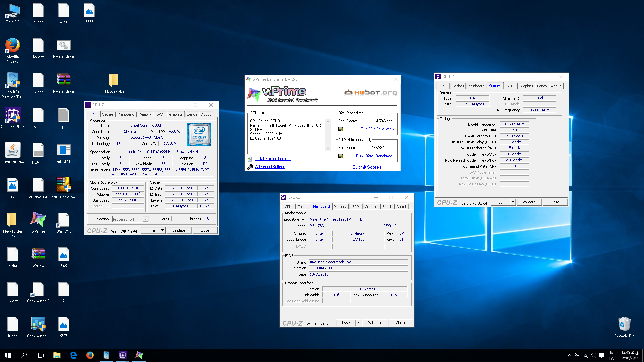The image size is (644, 362).
Task: Switch to Caches tab in CPU window
Action: click(108, 114)
